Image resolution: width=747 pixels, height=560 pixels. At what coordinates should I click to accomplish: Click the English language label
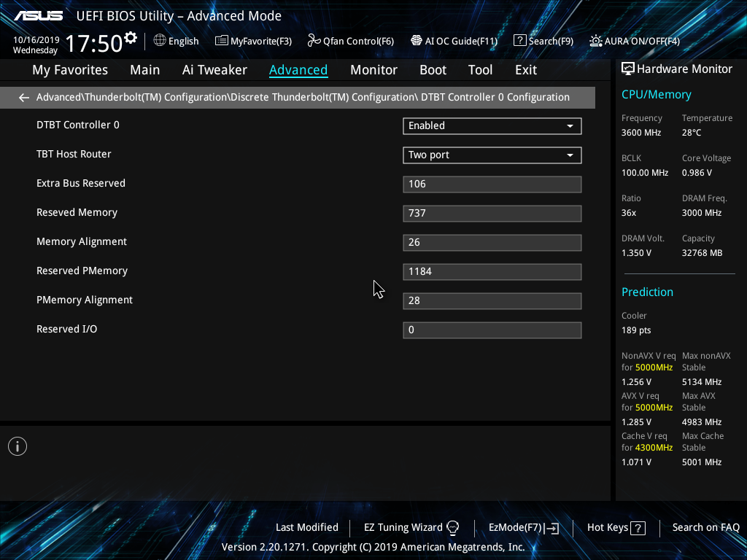[183, 42]
